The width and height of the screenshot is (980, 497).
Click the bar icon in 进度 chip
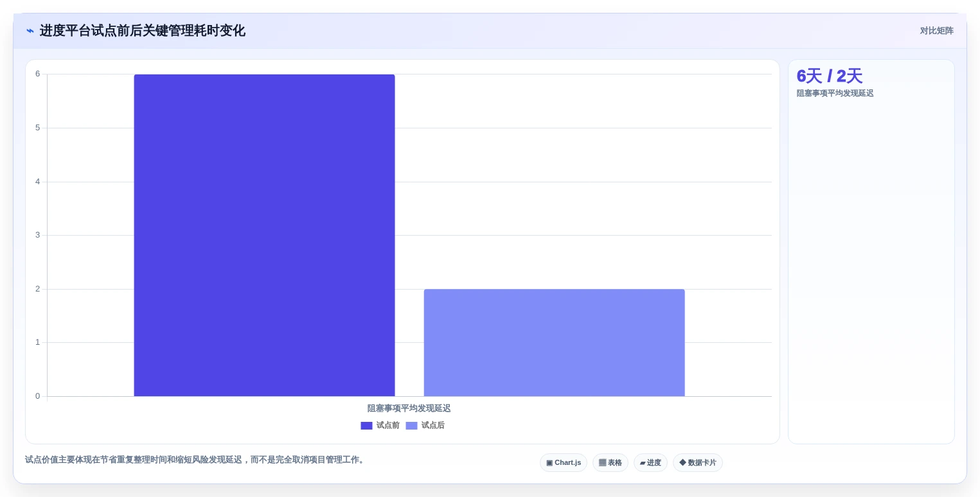pyautogui.click(x=643, y=463)
